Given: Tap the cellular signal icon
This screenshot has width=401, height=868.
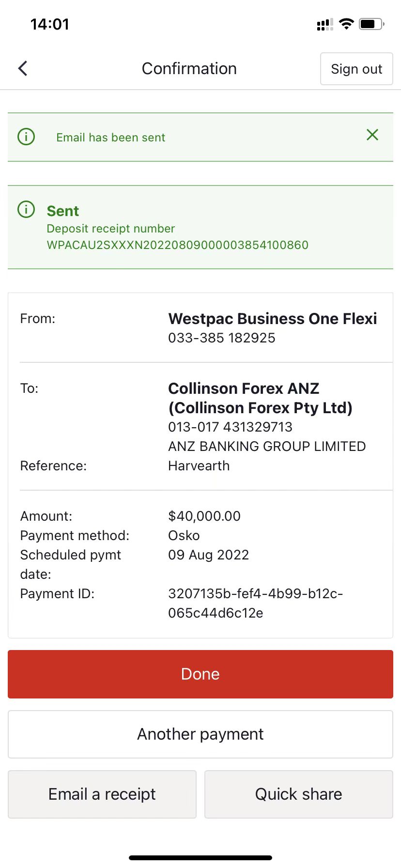Looking at the screenshot, I should click(x=325, y=24).
